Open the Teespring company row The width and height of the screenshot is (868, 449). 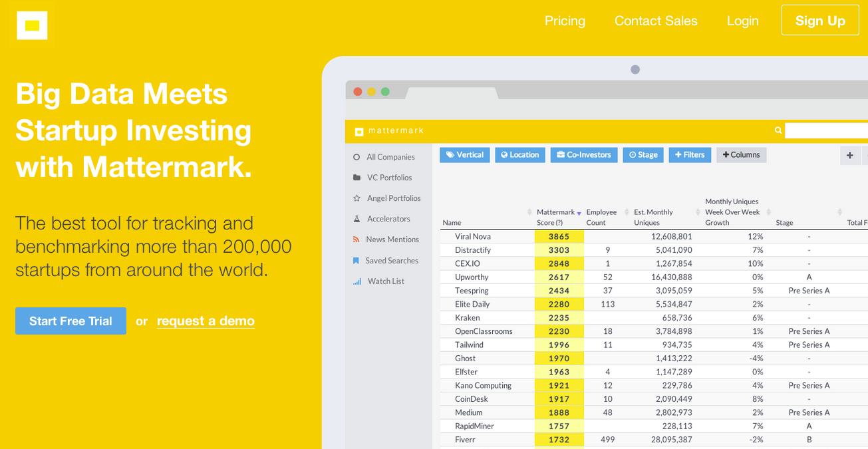point(654,291)
